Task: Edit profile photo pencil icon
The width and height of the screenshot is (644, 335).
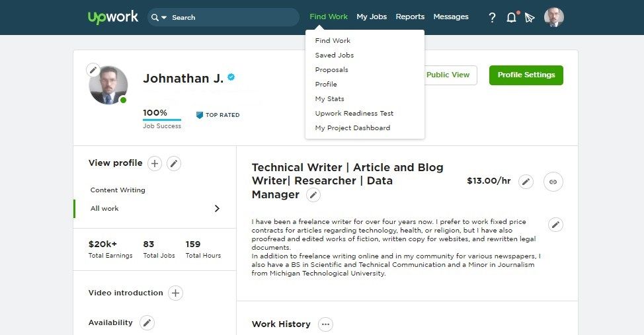Action: click(x=93, y=70)
